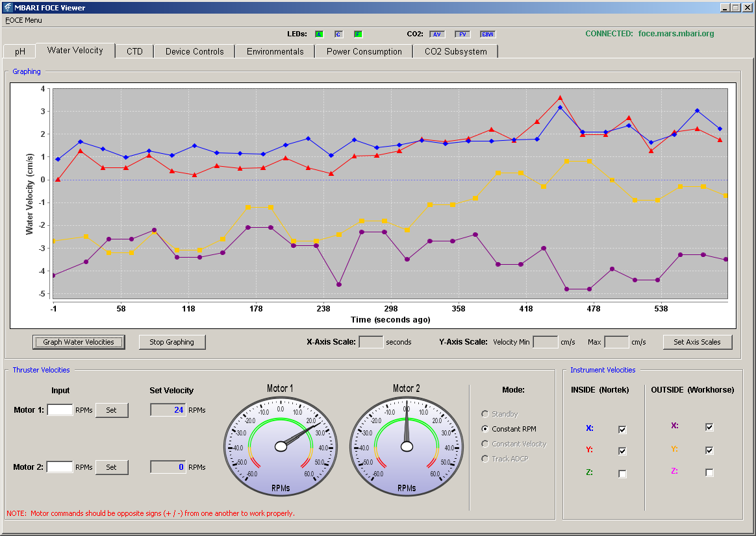Click the Set Axis Scales button
This screenshot has height=536, width=756.
point(697,342)
